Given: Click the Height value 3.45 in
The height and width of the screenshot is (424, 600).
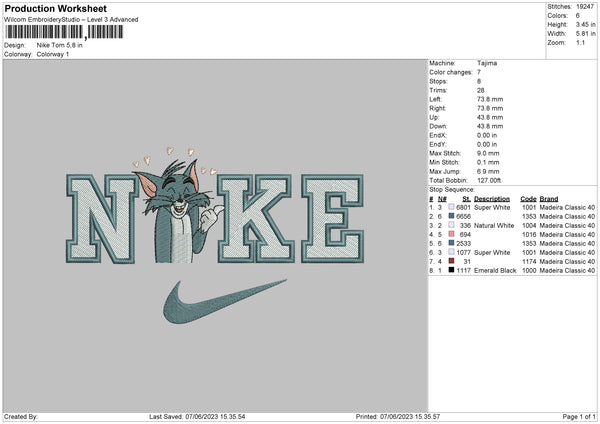Looking at the screenshot, I should pyautogui.click(x=585, y=24).
